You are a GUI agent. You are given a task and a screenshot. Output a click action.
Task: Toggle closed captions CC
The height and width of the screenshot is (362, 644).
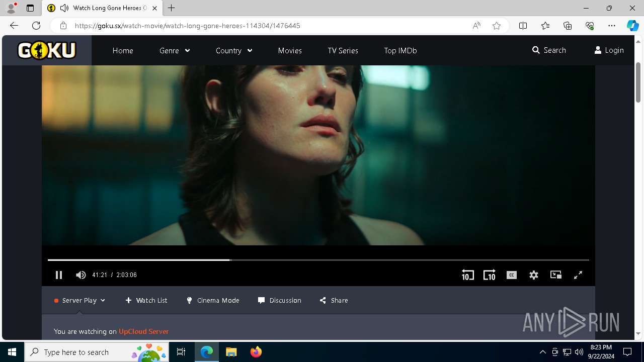[512, 275]
